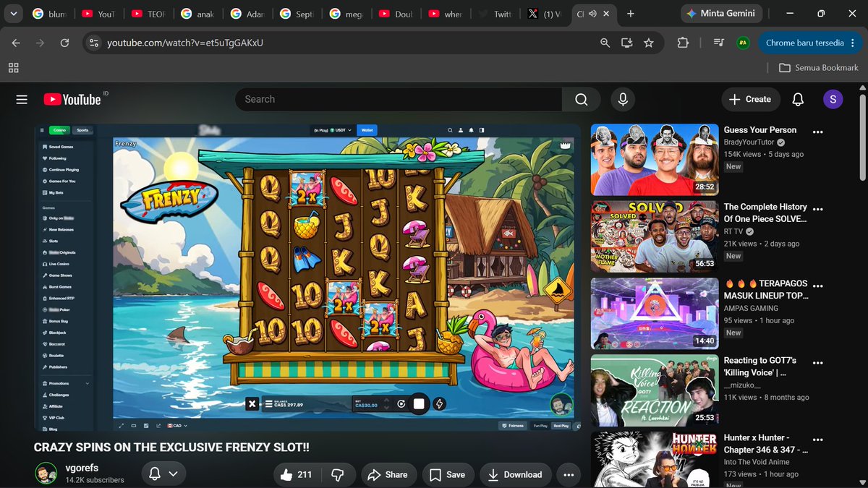Open Chrome extensions puzzle icon
Image resolution: width=868 pixels, height=488 pixels.
click(x=683, y=43)
